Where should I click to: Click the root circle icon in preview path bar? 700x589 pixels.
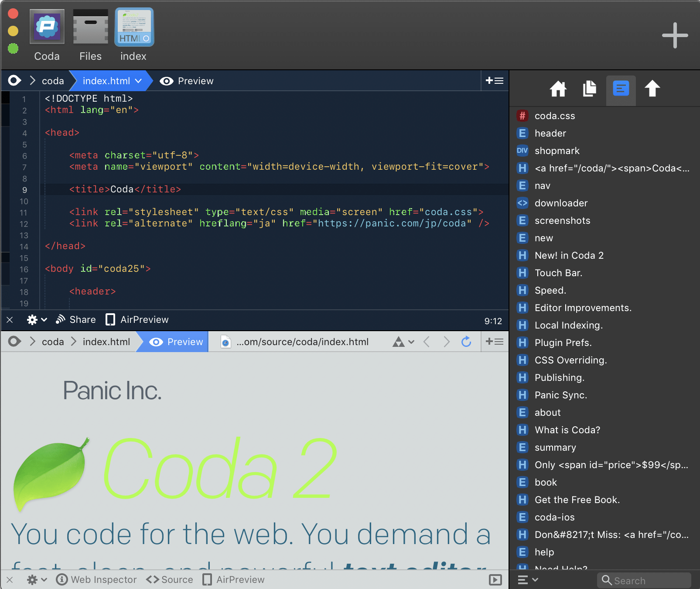(14, 342)
